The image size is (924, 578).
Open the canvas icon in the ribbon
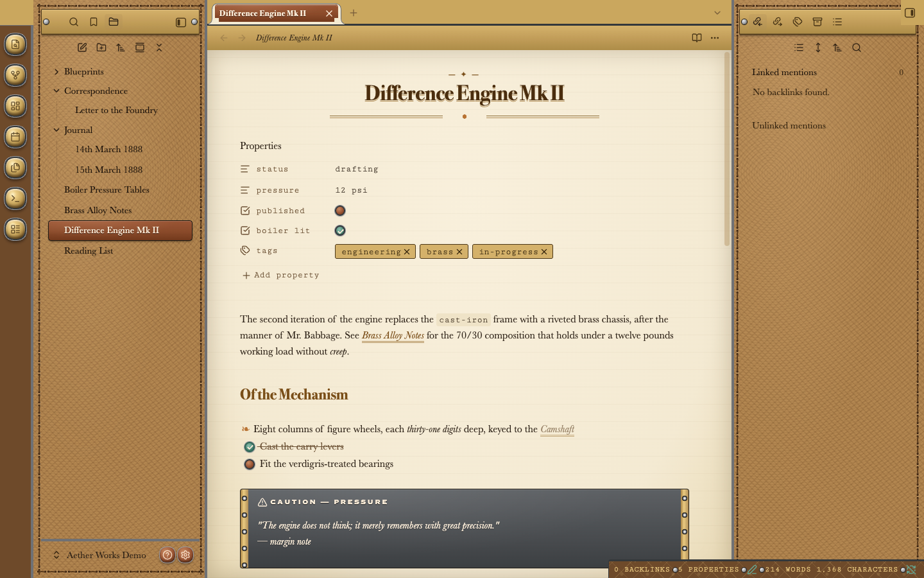[15, 106]
